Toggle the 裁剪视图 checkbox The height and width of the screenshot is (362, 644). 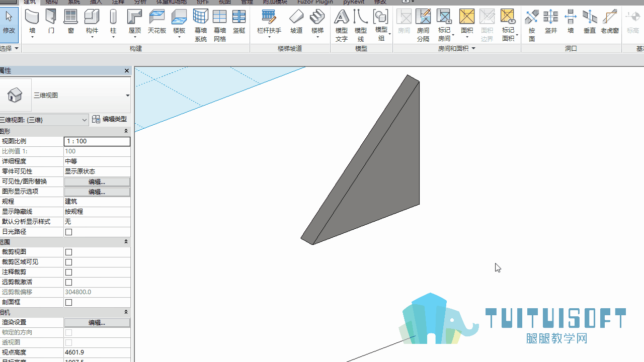[x=69, y=252]
